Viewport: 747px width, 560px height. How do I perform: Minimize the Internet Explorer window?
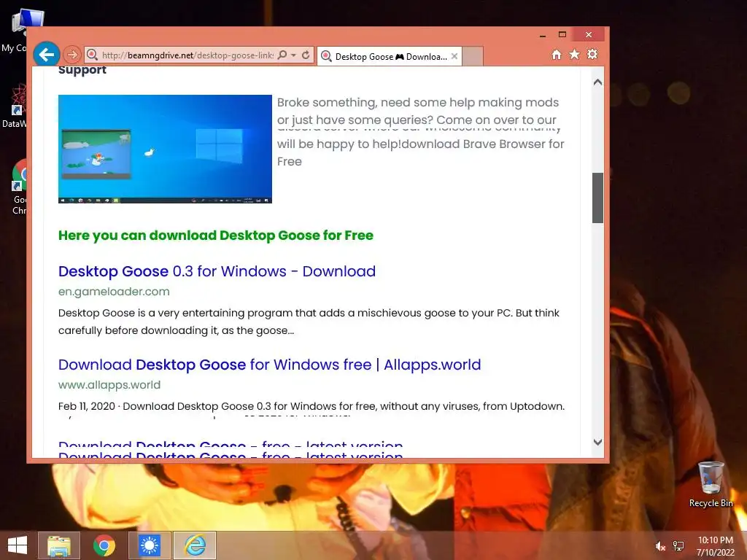[x=543, y=35]
